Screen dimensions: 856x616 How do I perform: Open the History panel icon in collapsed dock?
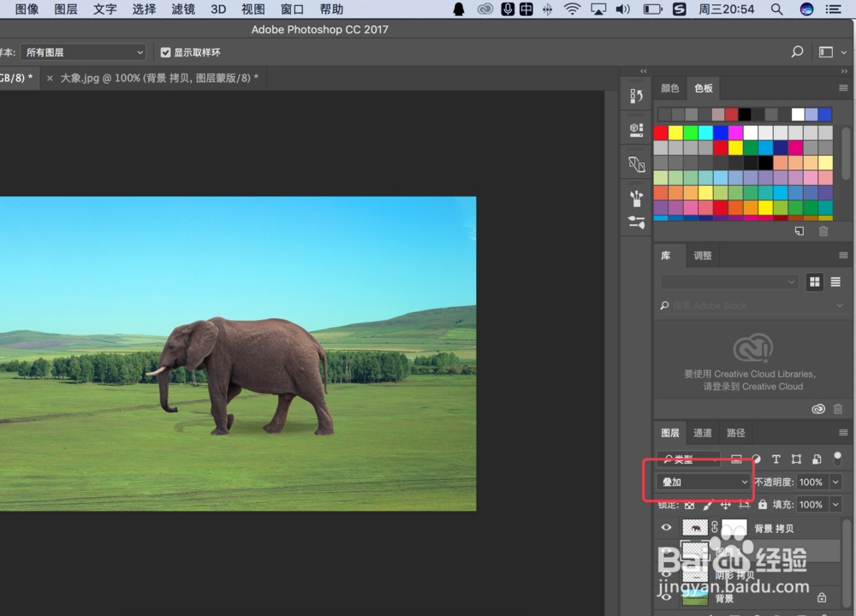[636, 96]
